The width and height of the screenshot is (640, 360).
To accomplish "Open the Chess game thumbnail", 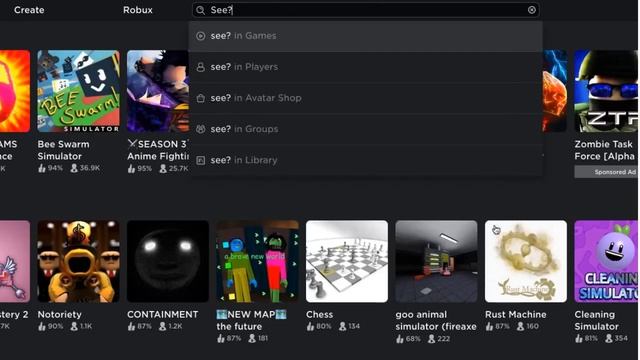I will click(x=347, y=261).
